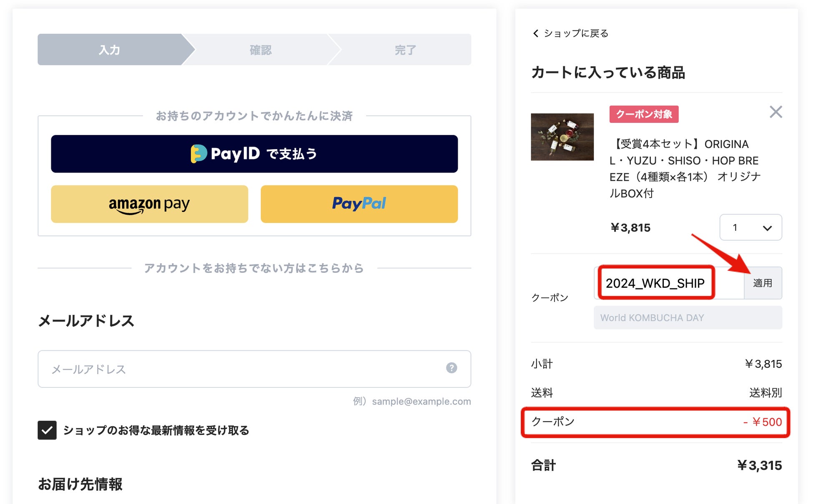Uncheck the shop newsletter checkbox
Viewport: 813px width, 504px height.
[x=47, y=430]
